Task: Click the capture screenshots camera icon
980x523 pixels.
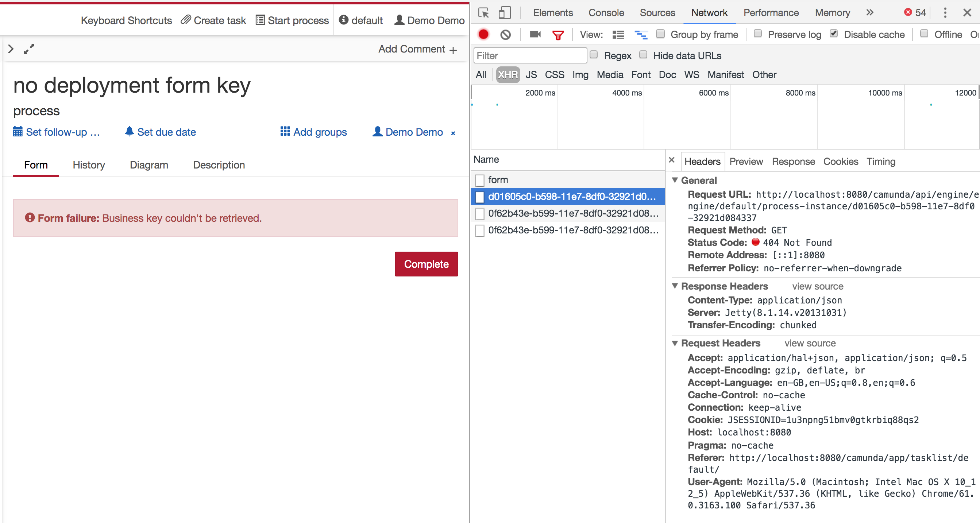Action: pos(535,35)
